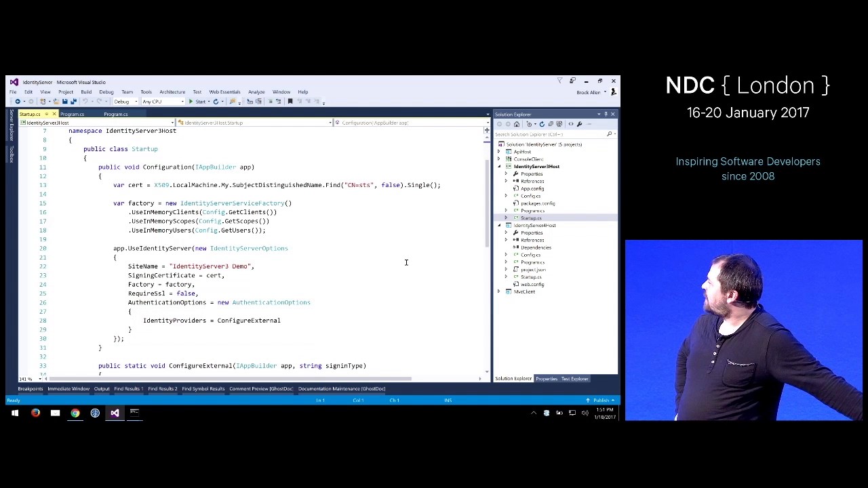This screenshot has height=488, width=868.
Task: Click the feedback smiley icon in title bar
Action: click(572, 81)
